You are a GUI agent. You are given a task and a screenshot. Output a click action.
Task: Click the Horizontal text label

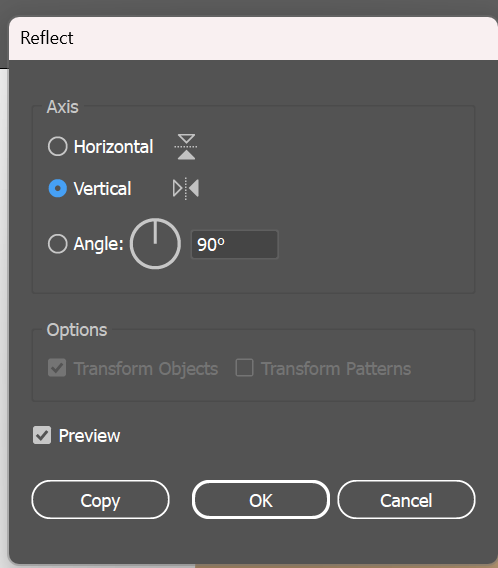tap(113, 147)
